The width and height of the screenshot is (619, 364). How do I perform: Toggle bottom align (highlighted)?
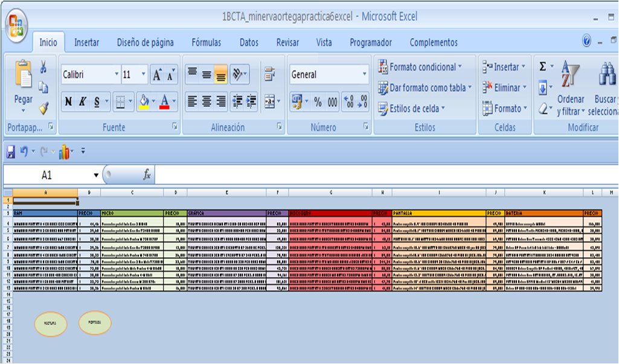coord(220,74)
